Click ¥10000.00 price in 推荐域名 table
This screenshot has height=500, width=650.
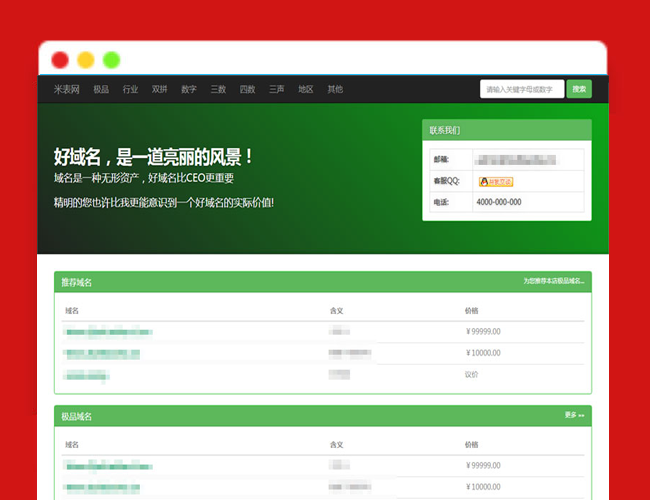click(483, 353)
